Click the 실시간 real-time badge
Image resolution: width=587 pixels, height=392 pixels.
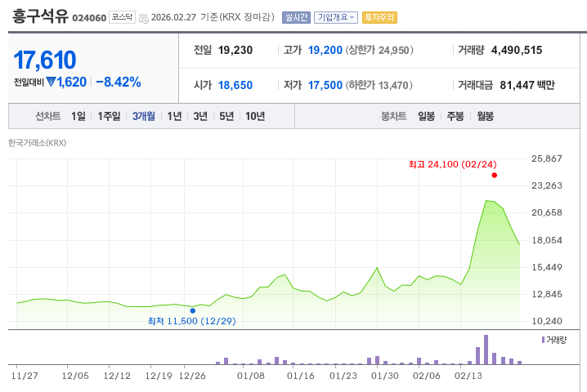coord(296,18)
